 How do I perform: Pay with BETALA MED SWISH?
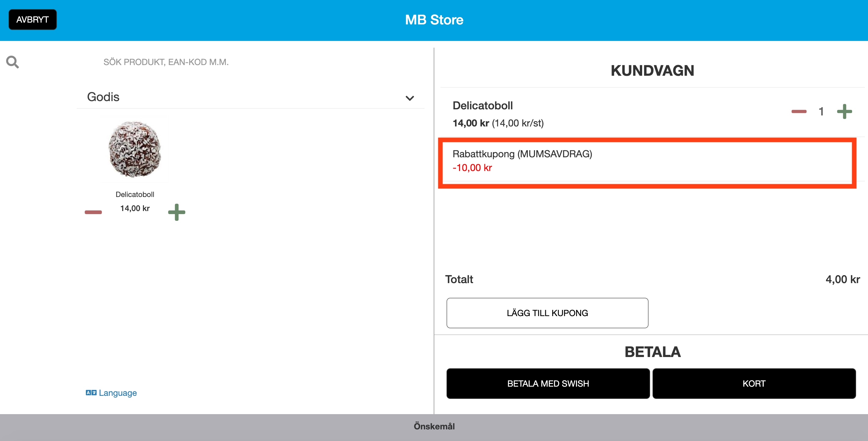[548, 384]
